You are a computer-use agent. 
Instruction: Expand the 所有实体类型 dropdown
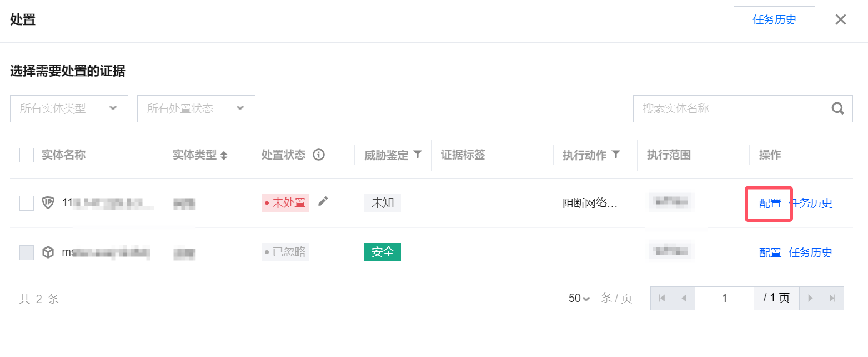69,108
